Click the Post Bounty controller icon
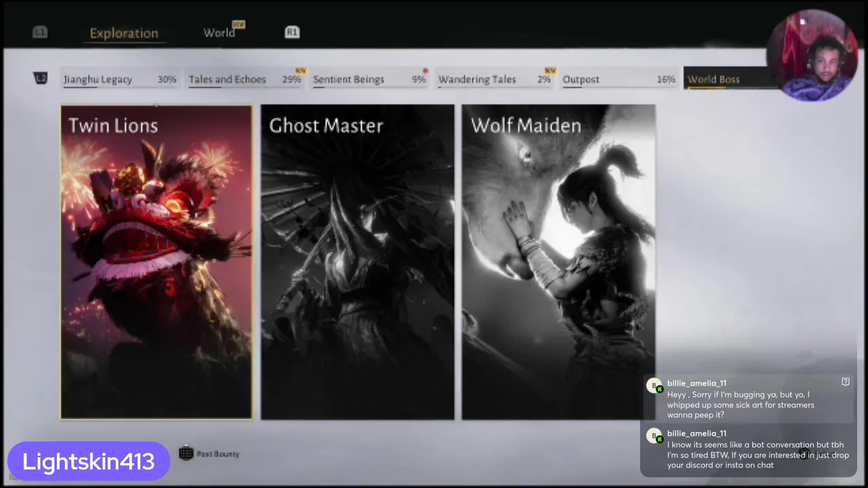868x488 pixels. pyautogui.click(x=186, y=453)
